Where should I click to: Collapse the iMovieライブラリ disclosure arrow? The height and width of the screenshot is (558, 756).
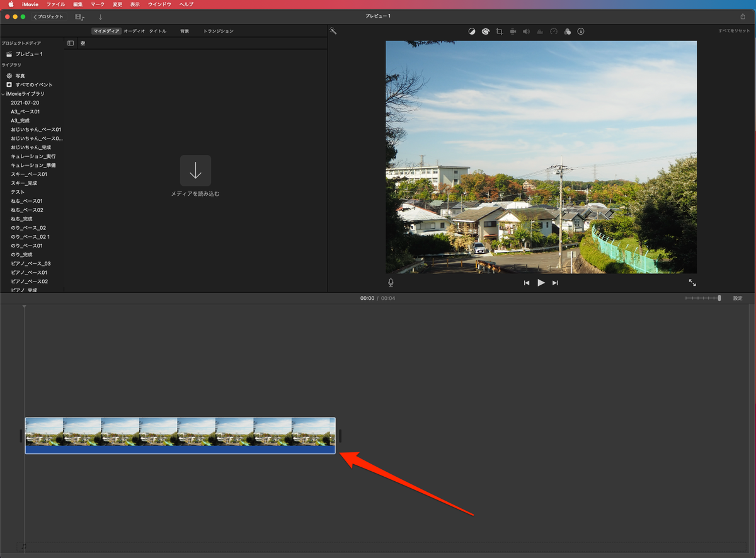tap(3, 94)
